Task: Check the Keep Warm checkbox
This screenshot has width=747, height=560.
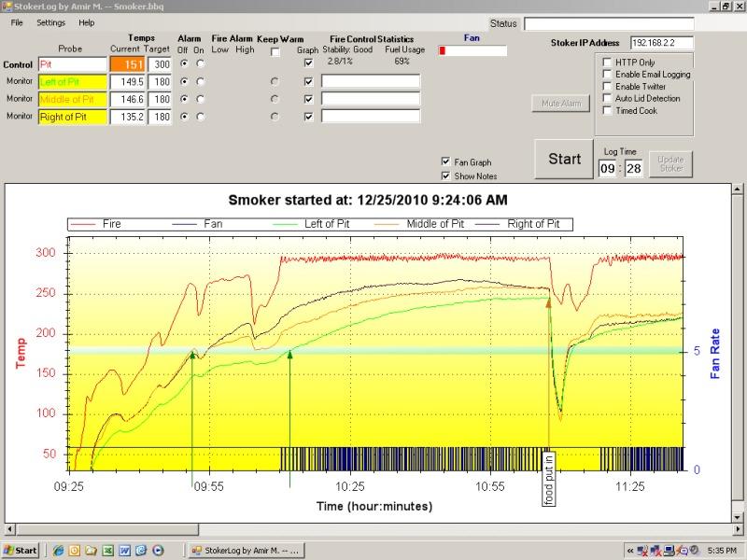Action: pos(275,52)
